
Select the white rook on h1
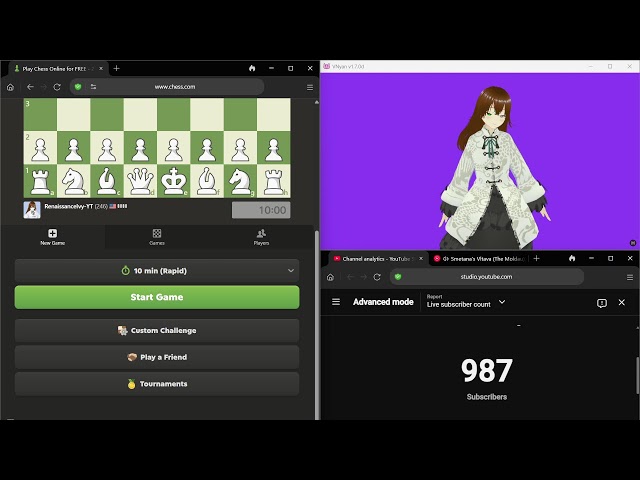[273, 181]
